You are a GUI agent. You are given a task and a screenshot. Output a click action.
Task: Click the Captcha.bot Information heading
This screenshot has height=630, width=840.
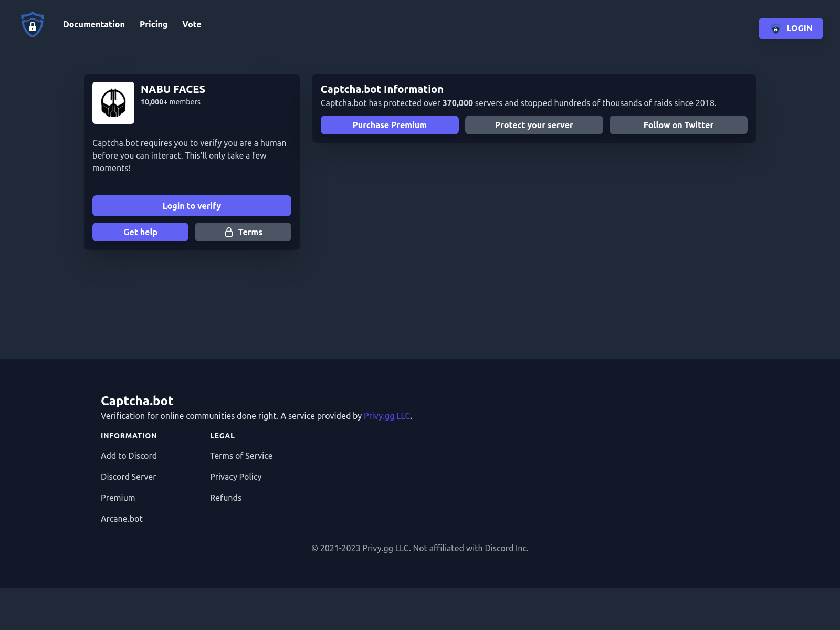point(382,89)
